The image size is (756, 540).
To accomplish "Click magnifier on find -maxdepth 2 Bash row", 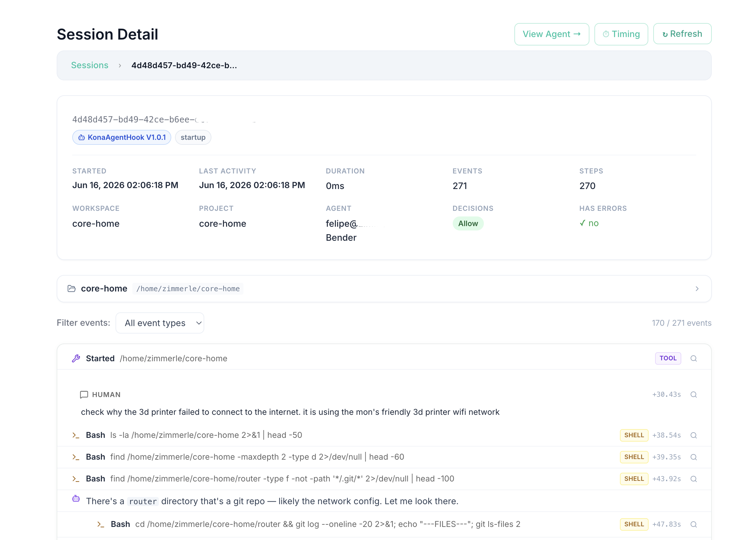I will (x=693, y=457).
